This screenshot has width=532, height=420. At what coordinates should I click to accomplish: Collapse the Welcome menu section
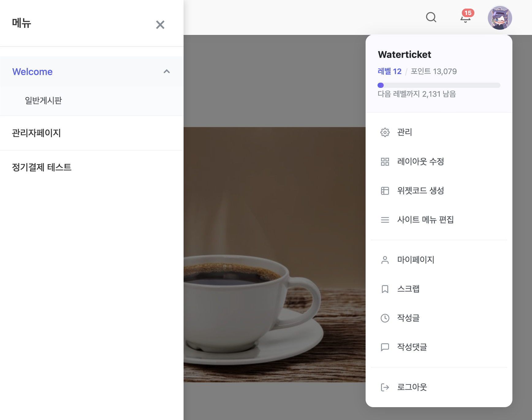pyautogui.click(x=167, y=71)
